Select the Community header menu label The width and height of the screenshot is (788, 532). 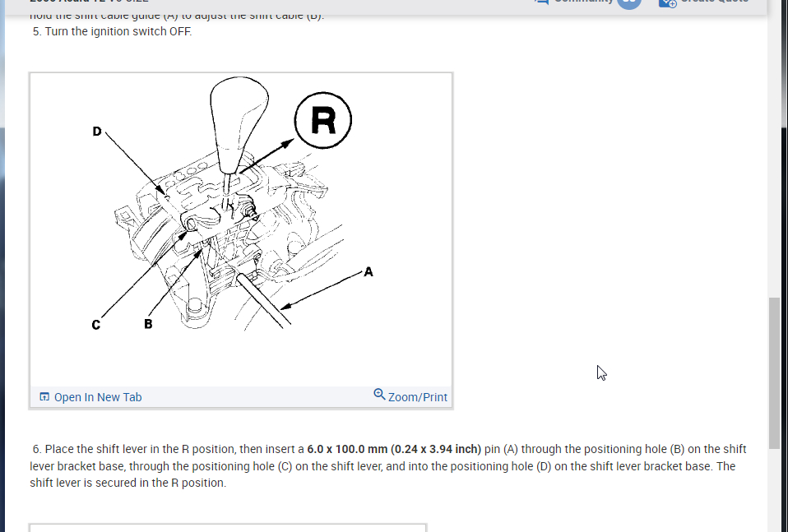[583, 2]
